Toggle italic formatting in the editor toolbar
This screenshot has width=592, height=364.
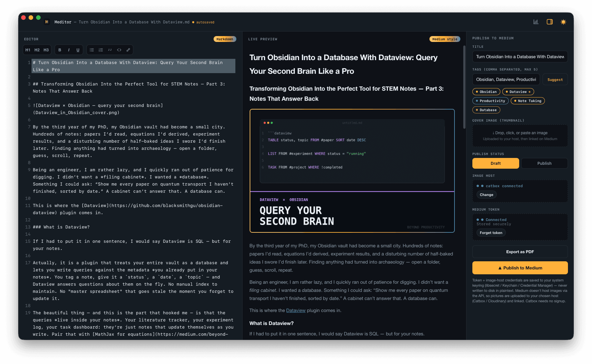(x=69, y=50)
